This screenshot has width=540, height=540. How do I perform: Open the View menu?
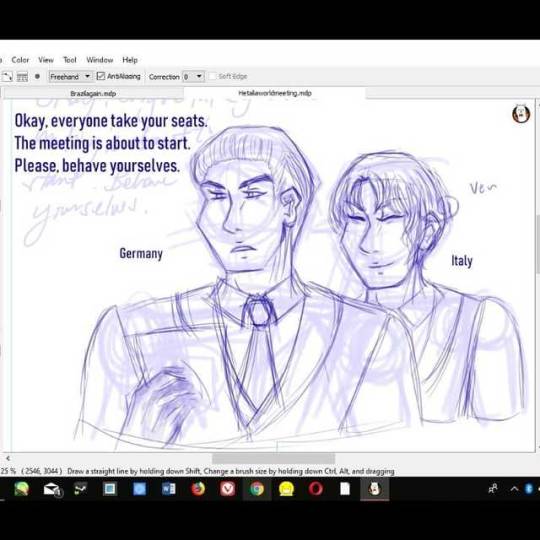pyautogui.click(x=46, y=60)
